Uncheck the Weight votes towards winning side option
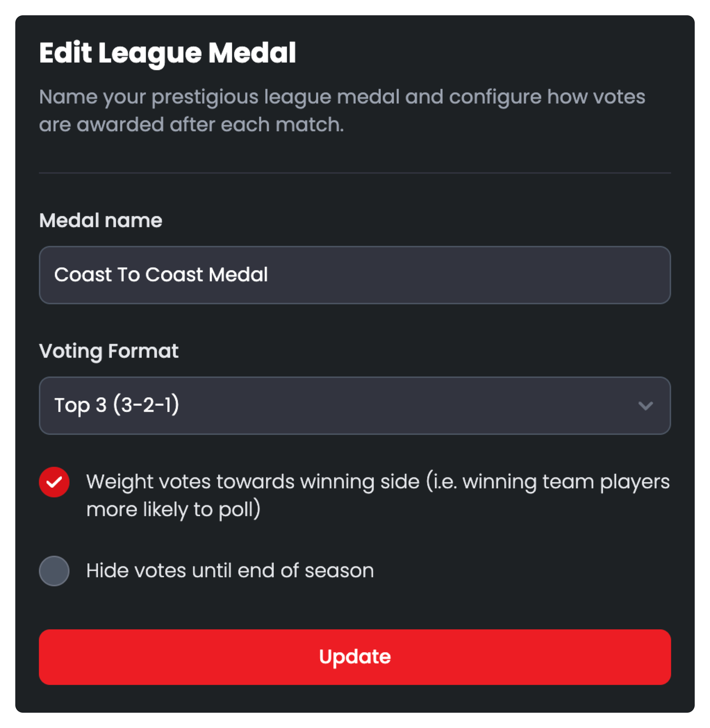Viewport: 710px width, 728px height. coord(54,482)
